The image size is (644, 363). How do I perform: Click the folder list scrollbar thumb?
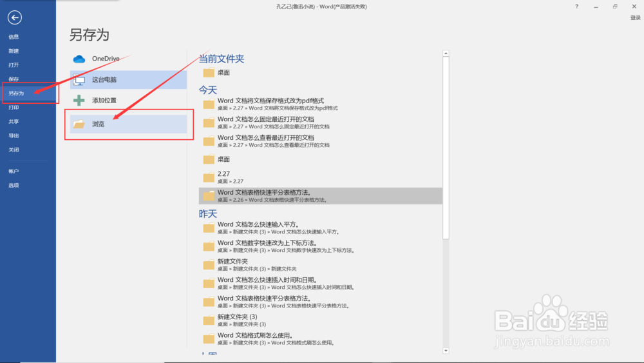pos(446,148)
